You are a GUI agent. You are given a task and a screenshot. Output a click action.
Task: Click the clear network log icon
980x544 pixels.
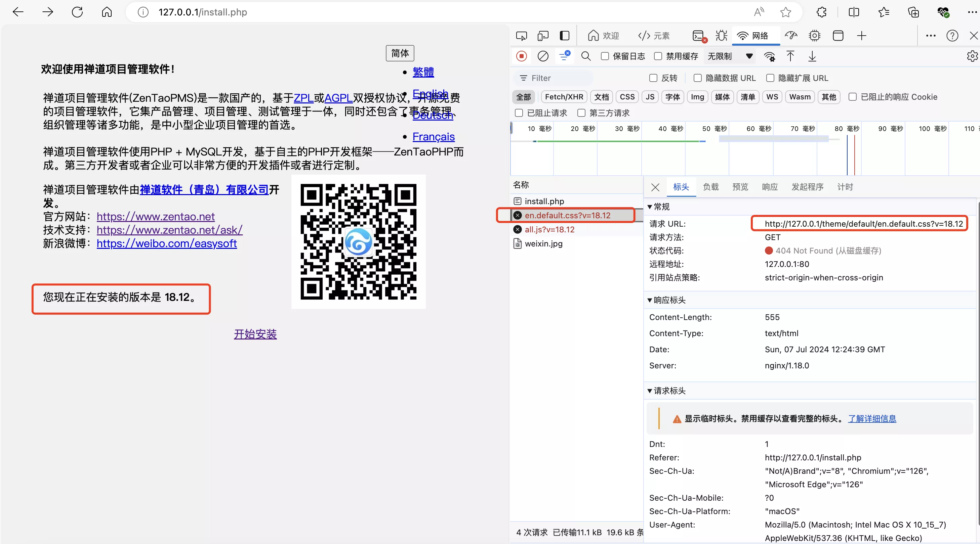(x=543, y=56)
